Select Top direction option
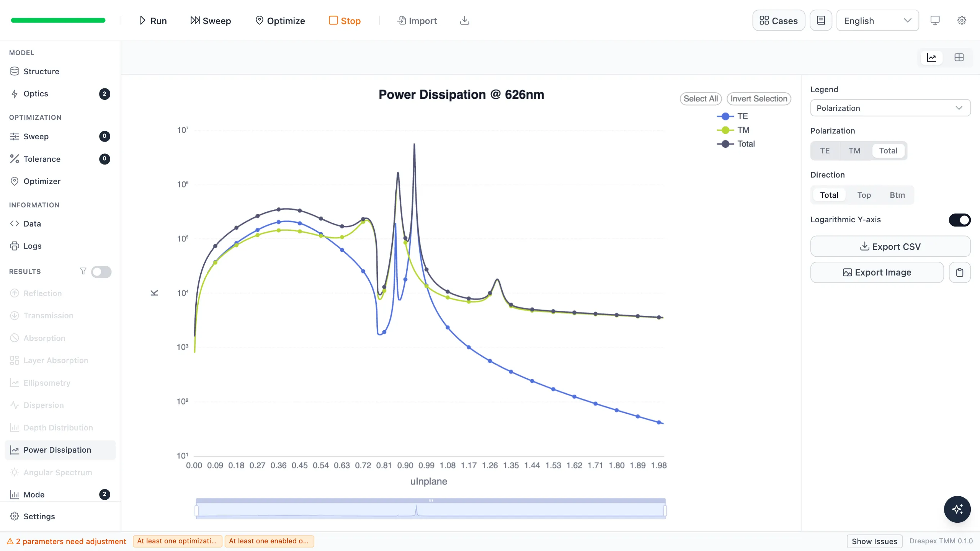Viewport: 980px width, 551px height. (x=864, y=195)
